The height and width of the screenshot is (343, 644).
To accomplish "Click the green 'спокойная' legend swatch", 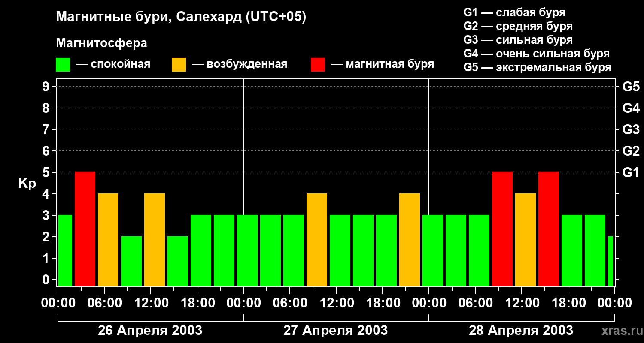I will (x=63, y=65).
